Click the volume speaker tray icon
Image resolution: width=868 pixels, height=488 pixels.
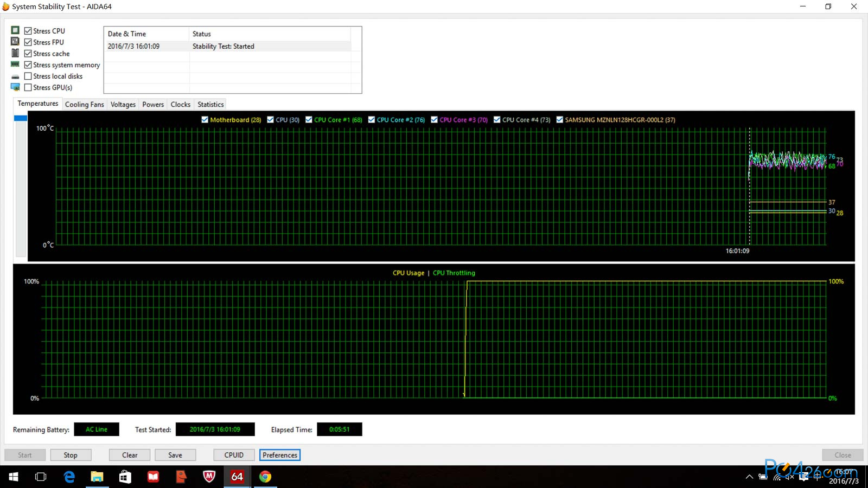pos(790,477)
